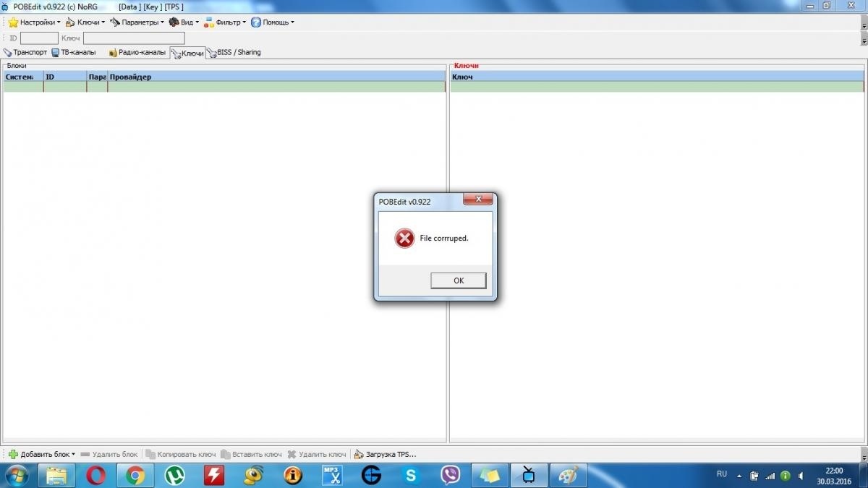Viewport: 868px width, 488px height.
Task: Click Загрузка TPS… in bottom toolbar
Action: 386,455
